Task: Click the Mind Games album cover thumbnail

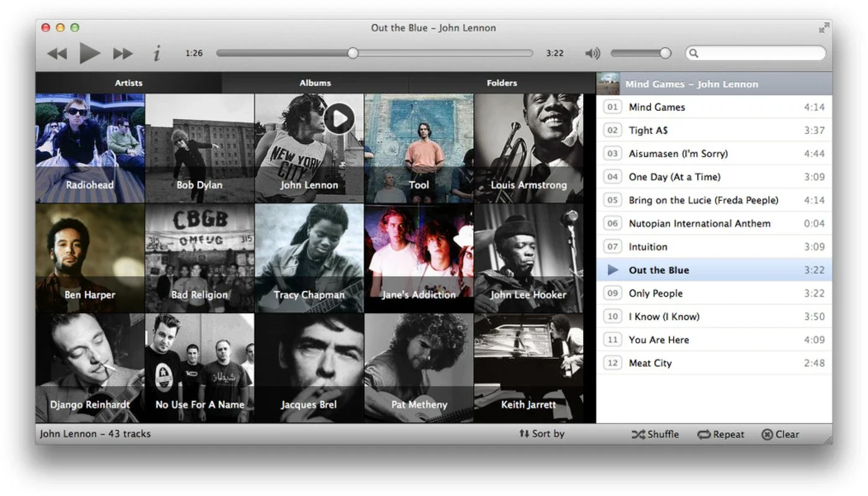Action: [608, 84]
